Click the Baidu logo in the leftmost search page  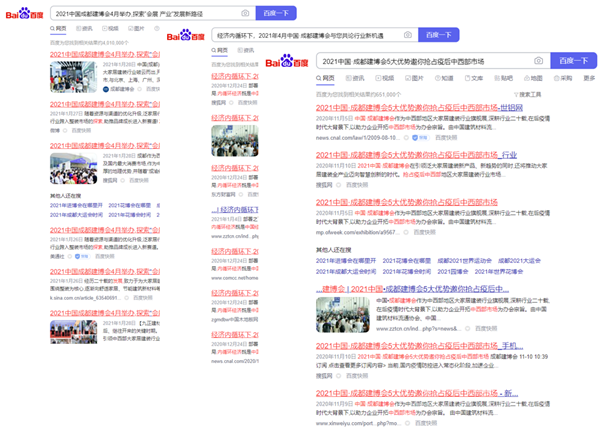24,13
